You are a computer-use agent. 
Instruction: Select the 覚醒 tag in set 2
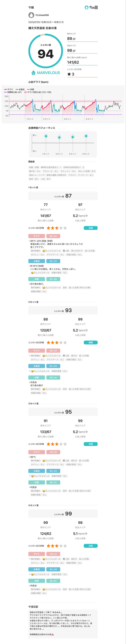[x=90, y=342]
